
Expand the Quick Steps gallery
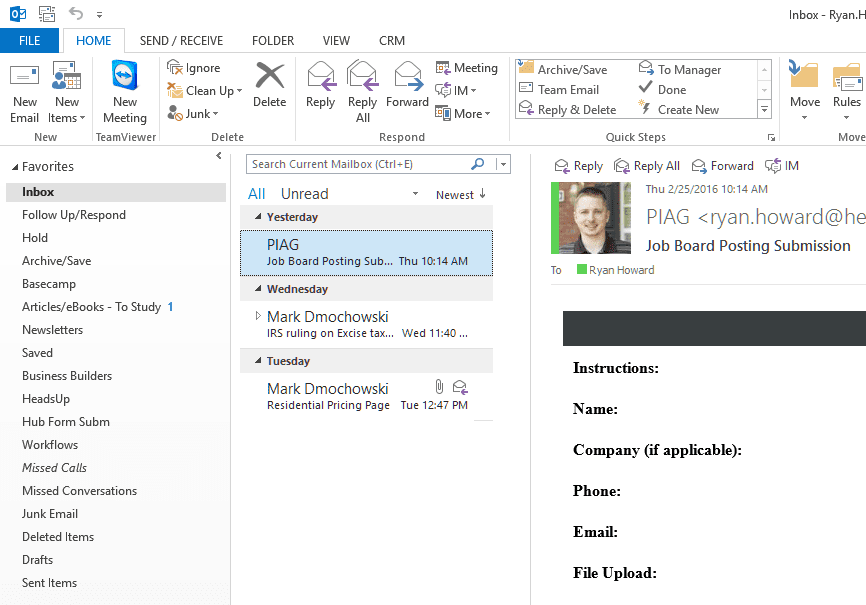point(764,109)
